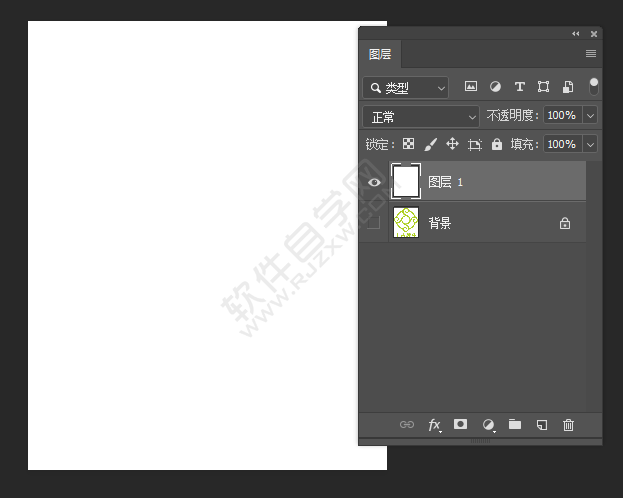Image resolution: width=623 pixels, height=498 pixels.
Task: Create new fill or adjustment layer
Action: (489, 425)
